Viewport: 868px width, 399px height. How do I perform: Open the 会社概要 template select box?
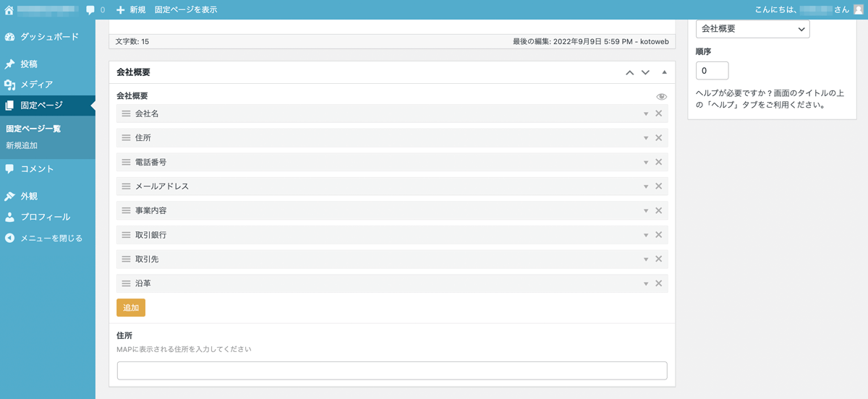752,29
